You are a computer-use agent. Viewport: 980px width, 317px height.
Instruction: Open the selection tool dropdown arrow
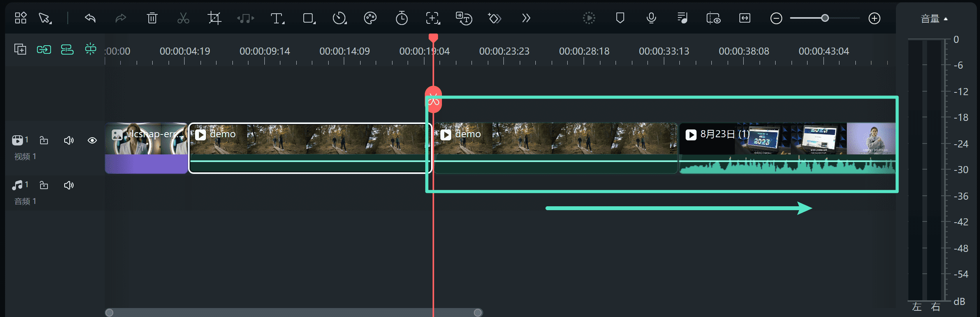51,22
